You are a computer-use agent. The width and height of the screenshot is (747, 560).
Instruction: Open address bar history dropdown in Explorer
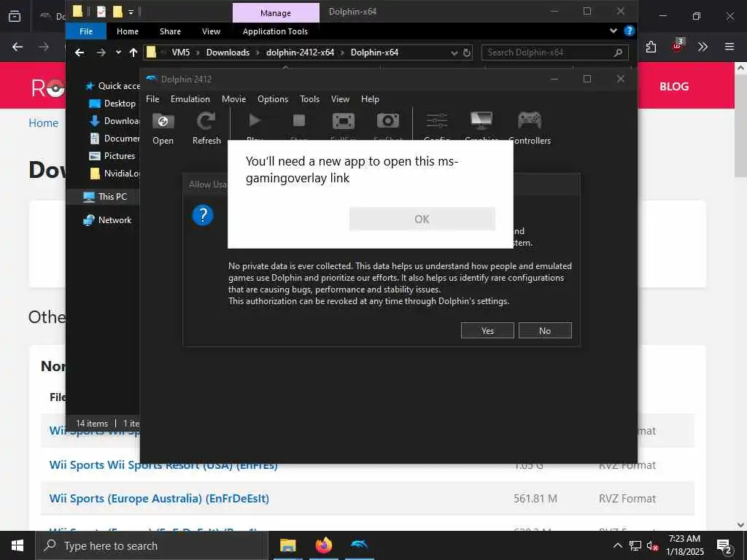[x=454, y=52]
